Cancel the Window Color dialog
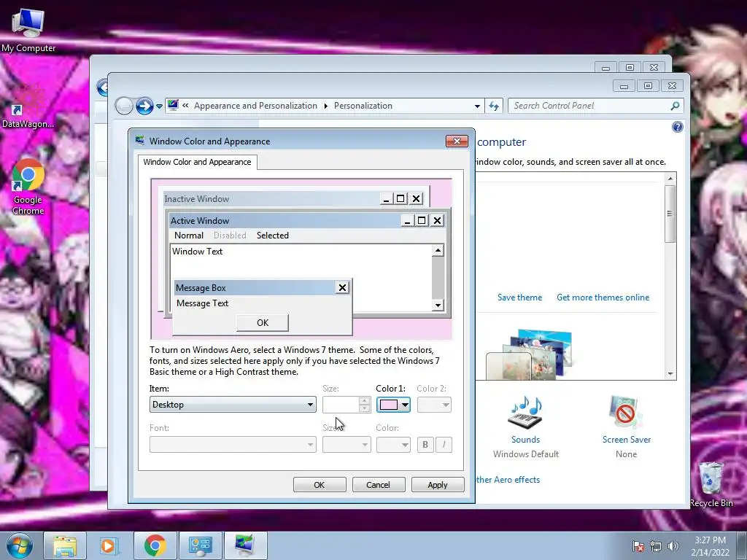 (379, 485)
